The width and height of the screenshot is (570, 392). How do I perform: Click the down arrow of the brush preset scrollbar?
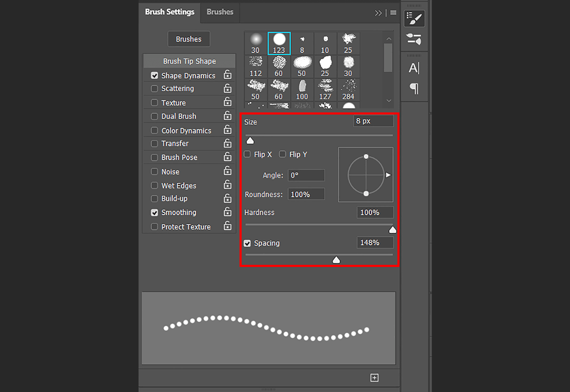coord(388,101)
